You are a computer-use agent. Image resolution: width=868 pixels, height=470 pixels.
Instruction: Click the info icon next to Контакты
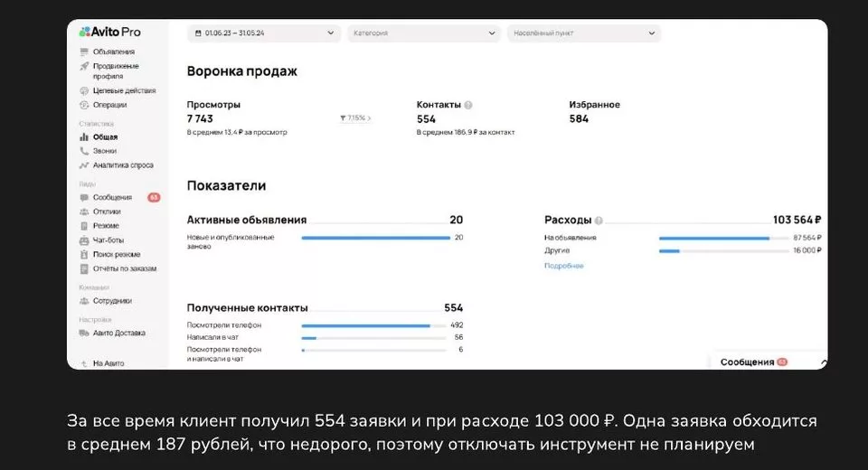(468, 105)
